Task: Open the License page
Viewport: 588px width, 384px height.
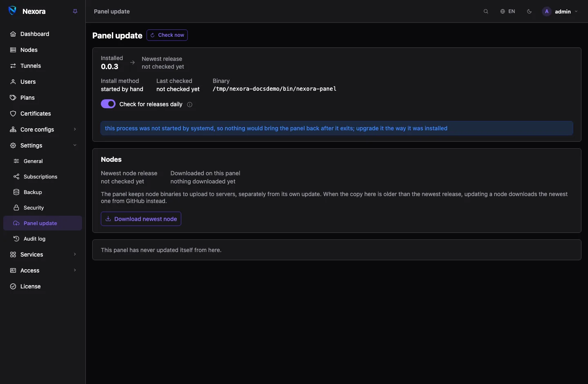Action: 43,286
